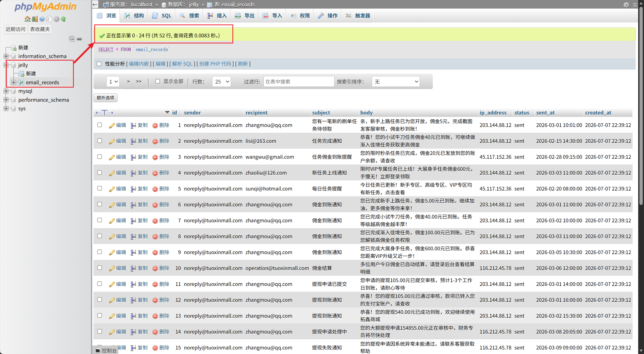Open the 近期访问 recent tab in sidebar
The height and width of the screenshot is (354, 644).
15,29
